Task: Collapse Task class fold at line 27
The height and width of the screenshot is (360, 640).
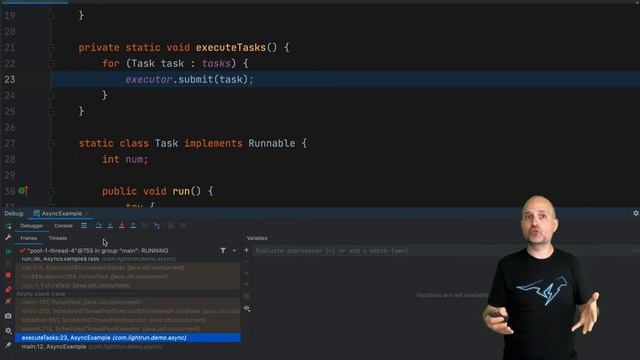Action: click(x=51, y=143)
